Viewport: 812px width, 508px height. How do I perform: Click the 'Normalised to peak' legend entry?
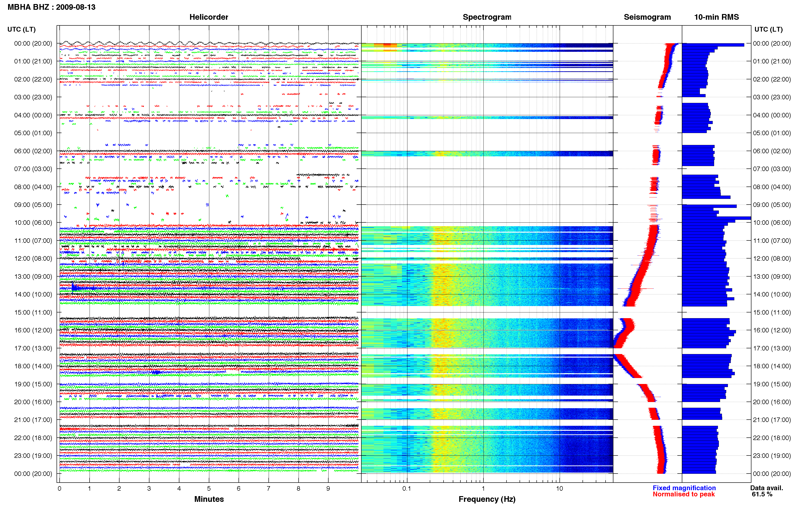coord(684,494)
